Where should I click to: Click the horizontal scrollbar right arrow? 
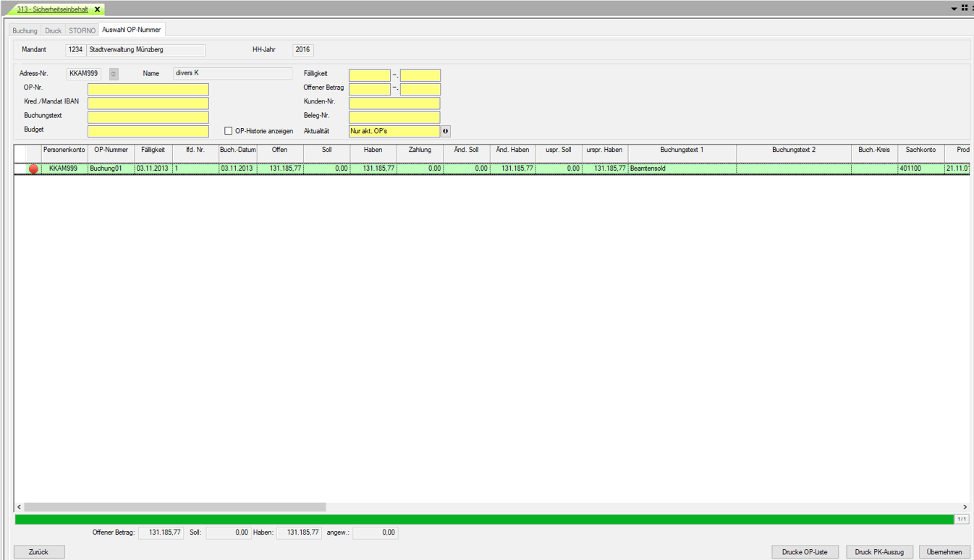[965, 507]
